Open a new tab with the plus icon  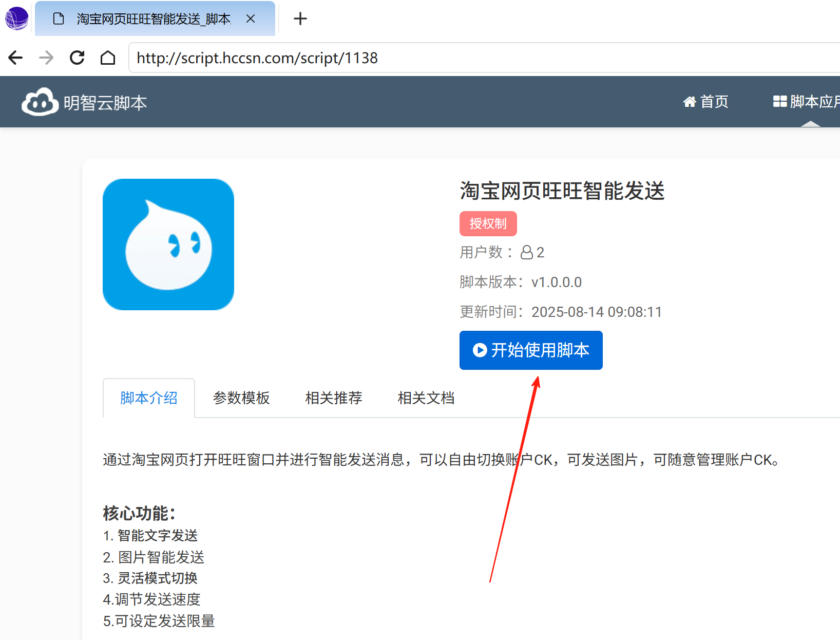(300, 19)
